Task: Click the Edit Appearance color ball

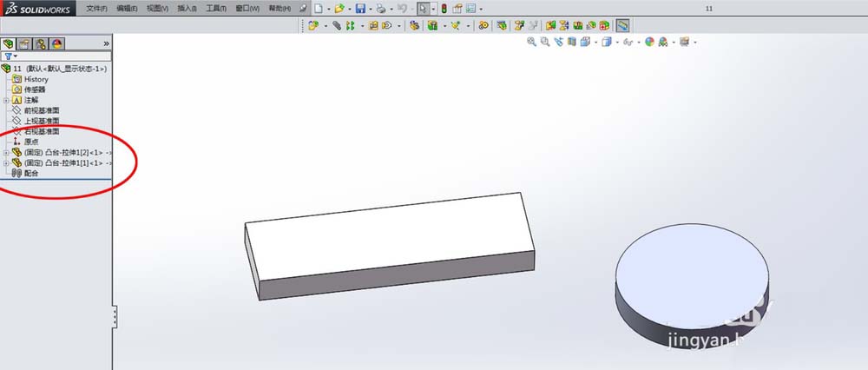Action: (649, 42)
